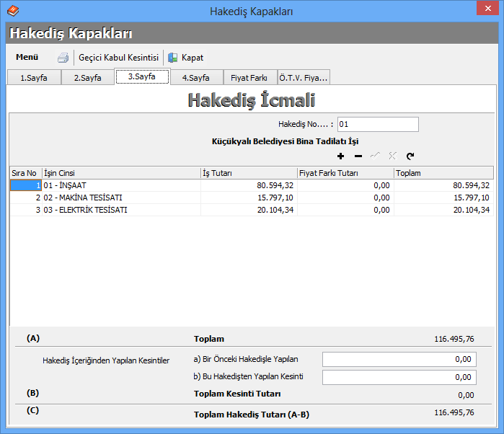Switch to the 1.Sayfa tab
504x434 pixels.
[33, 78]
